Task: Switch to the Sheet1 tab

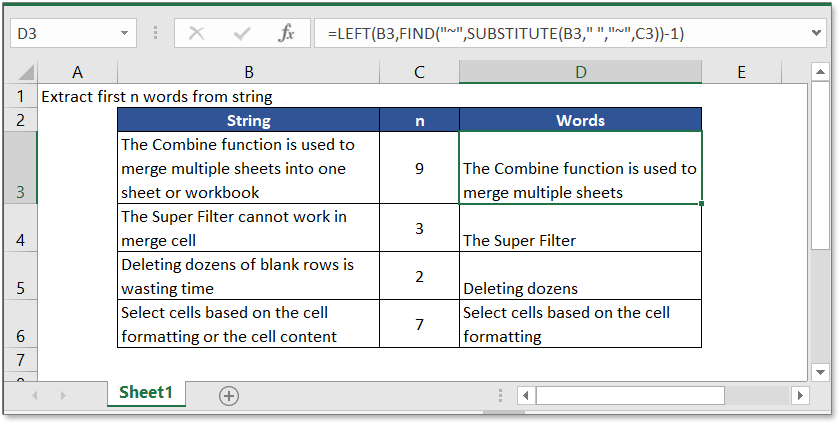Action: pos(146,393)
